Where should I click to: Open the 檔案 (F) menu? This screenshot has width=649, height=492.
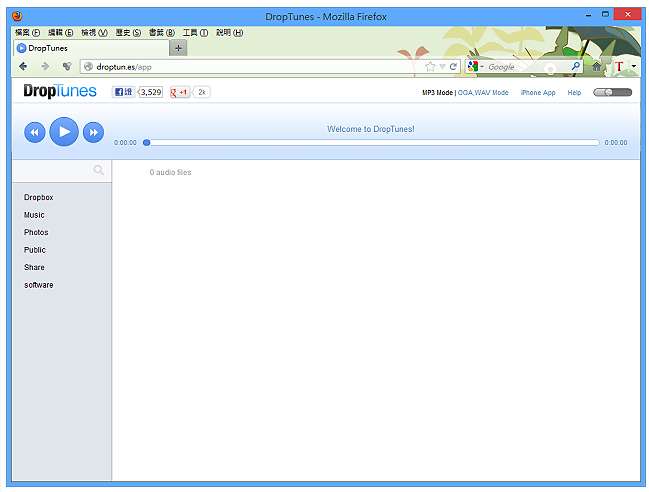(x=27, y=33)
